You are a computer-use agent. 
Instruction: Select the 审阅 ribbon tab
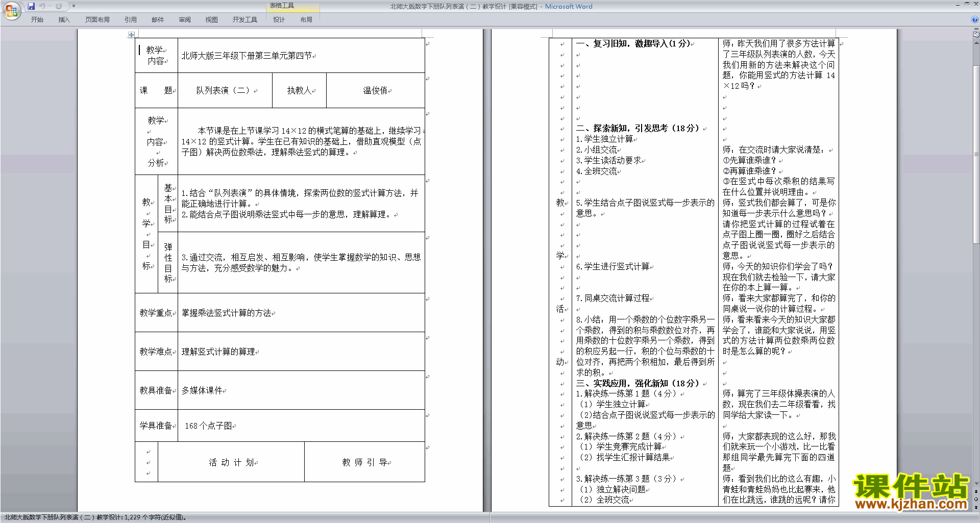pos(185,20)
